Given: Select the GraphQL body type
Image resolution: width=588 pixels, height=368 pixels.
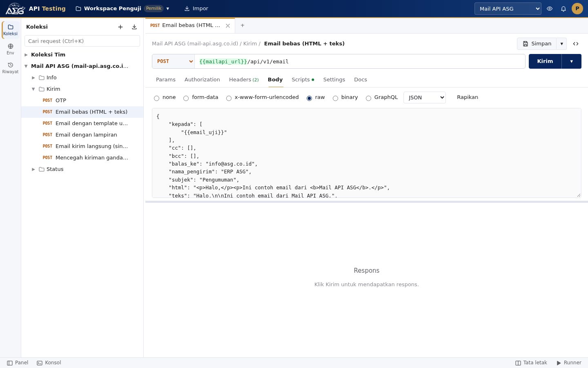Looking at the screenshot, I should pos(368,98).
